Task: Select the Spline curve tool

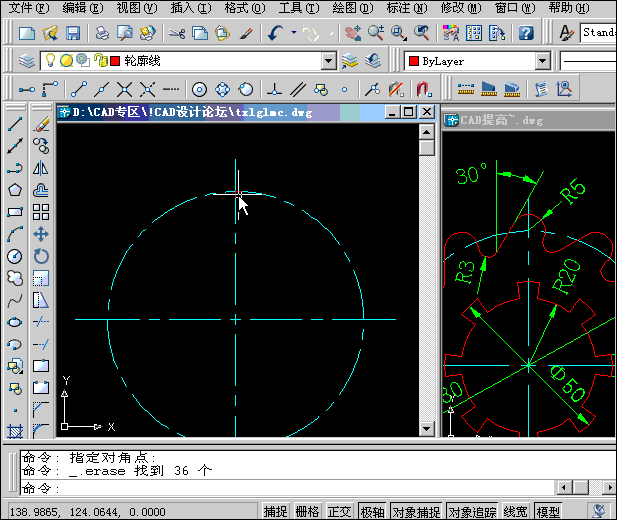Action: click(x=15, y=301)
